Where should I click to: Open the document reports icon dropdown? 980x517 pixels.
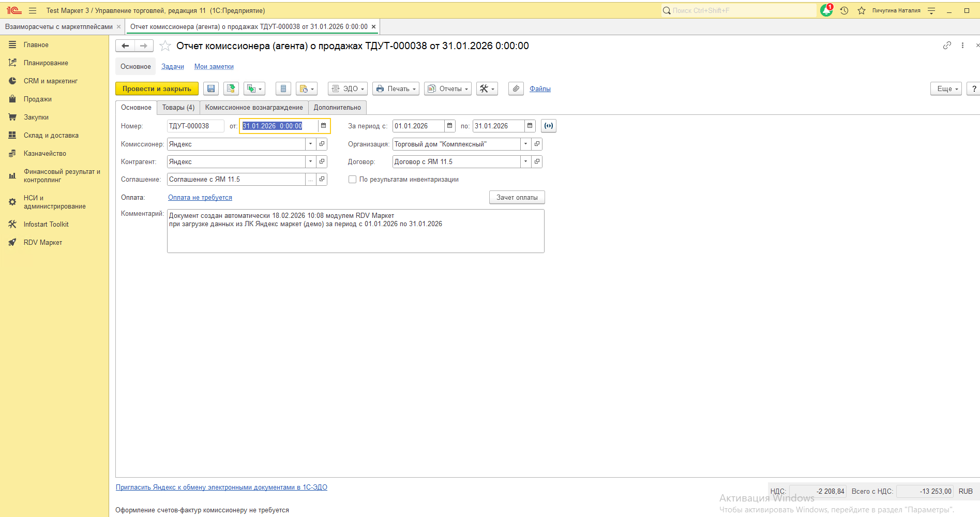[307, 88]
